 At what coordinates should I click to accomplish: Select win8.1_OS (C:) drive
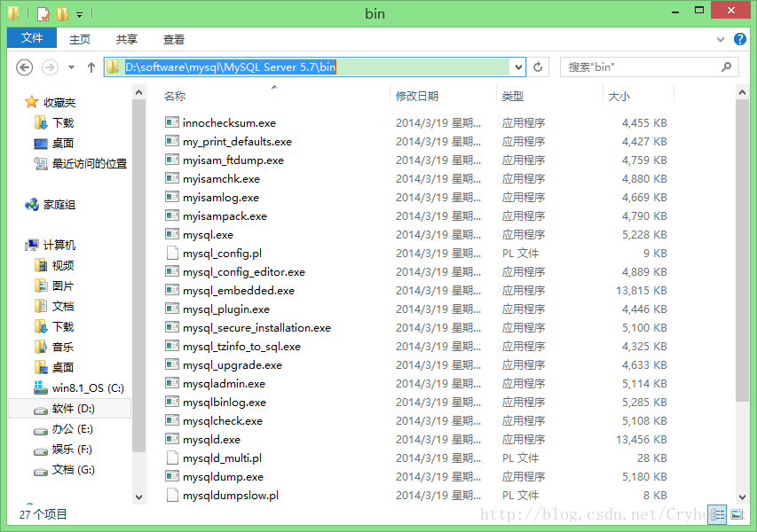[88, 387]
